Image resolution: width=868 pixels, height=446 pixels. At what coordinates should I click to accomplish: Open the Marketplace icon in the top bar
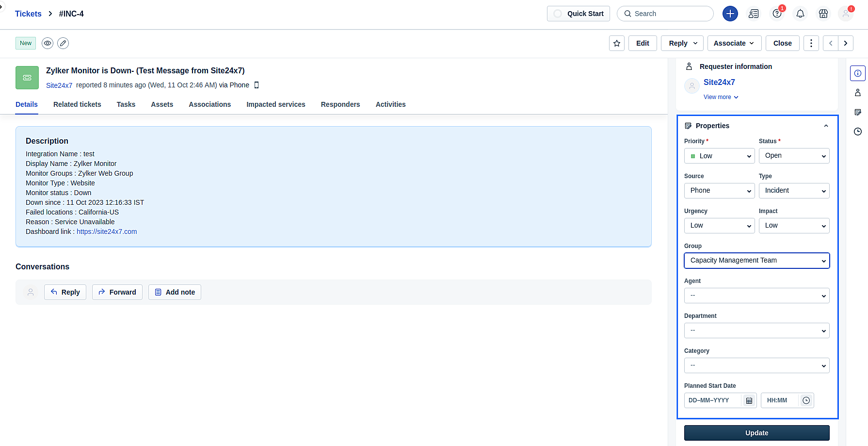pyautogui.click(x=823, y=14)
